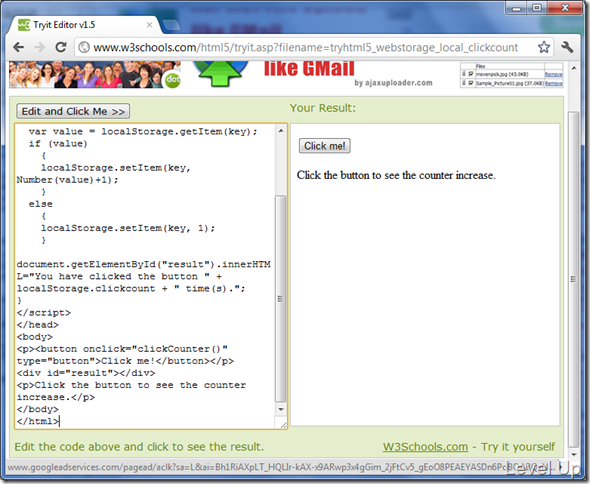Click the Edit and Click Me >> button
Screen dimensions: 590x484
click(73, 111)
